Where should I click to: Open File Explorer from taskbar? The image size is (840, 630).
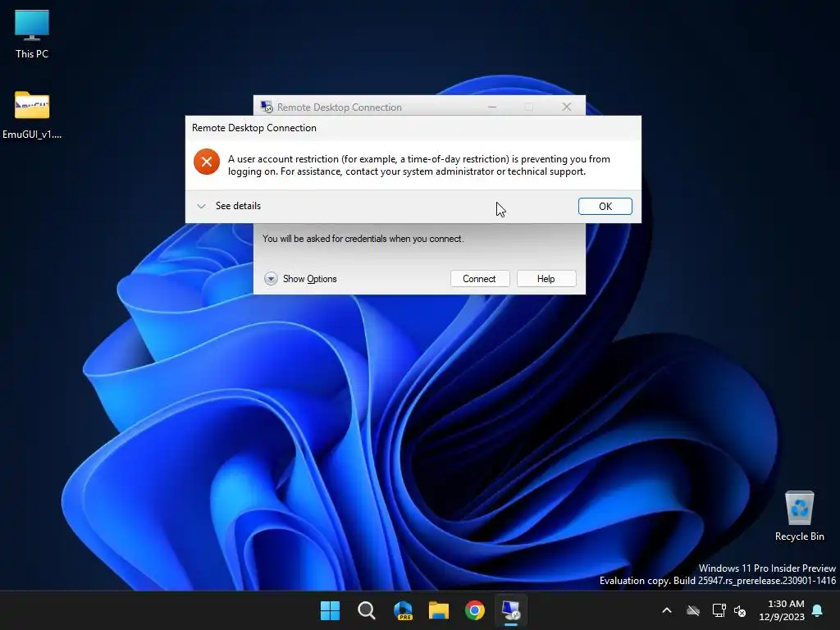[x=439, y=610]
